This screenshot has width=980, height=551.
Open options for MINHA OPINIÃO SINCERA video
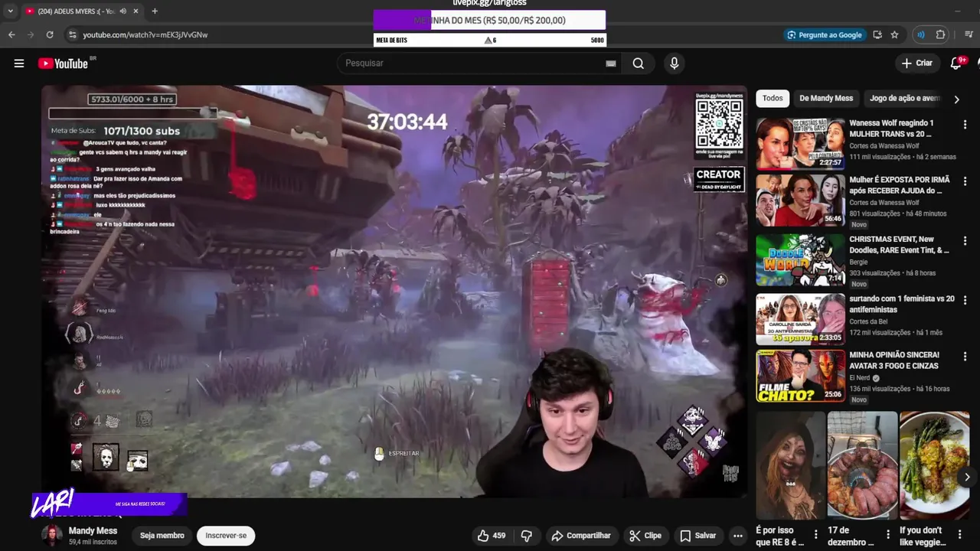point(965,357)
